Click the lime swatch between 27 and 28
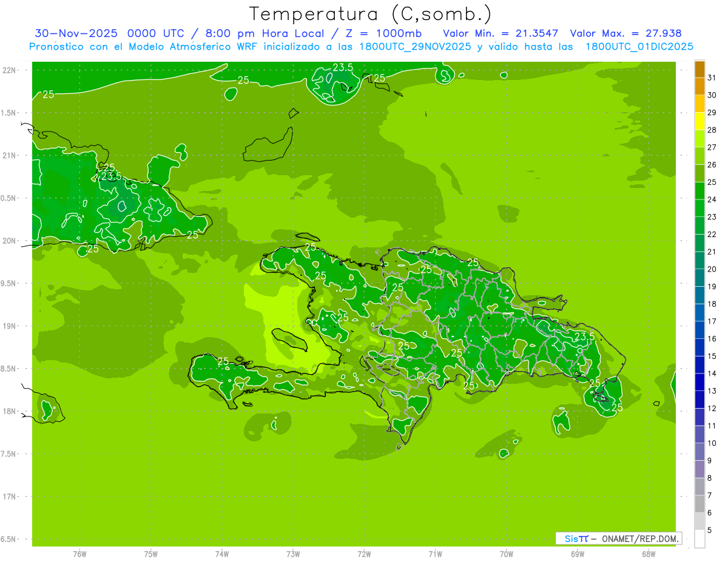The image size is (728, 562). [x=699, y=139]
